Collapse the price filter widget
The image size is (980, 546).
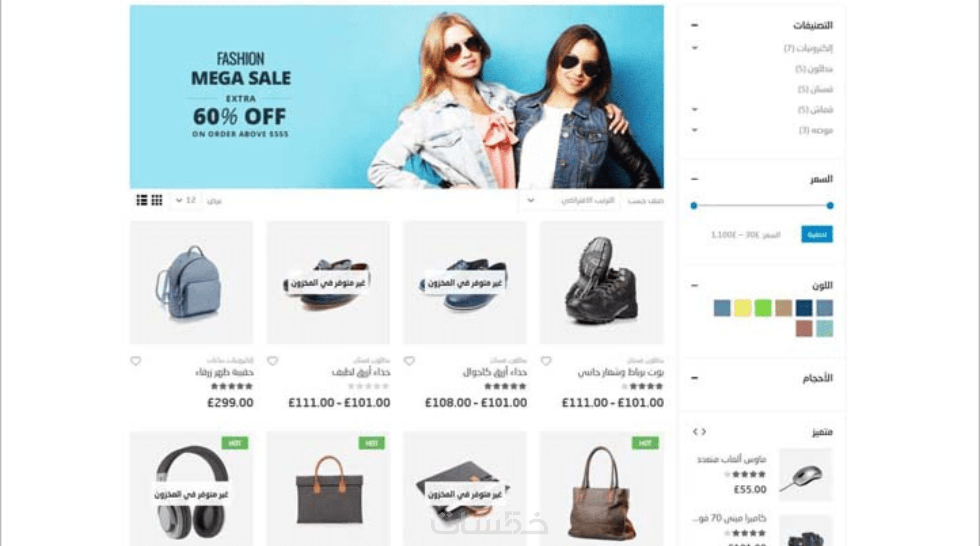[x=695, y=179]
